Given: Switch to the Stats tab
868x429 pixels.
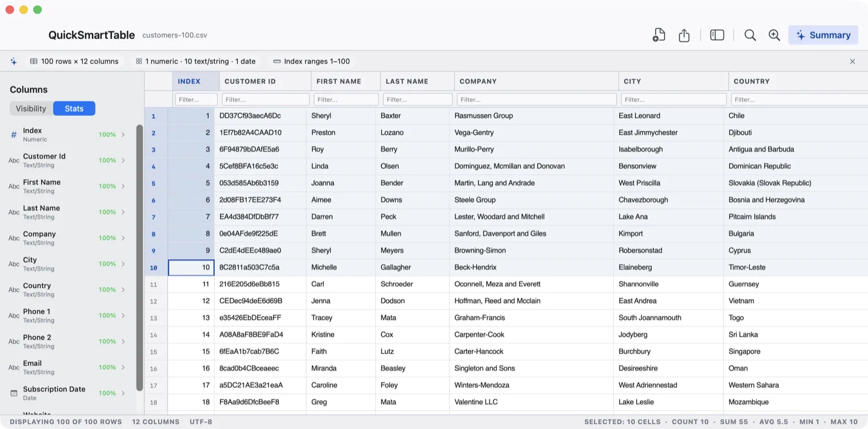Looking at the screenshot, I should 74,108.
